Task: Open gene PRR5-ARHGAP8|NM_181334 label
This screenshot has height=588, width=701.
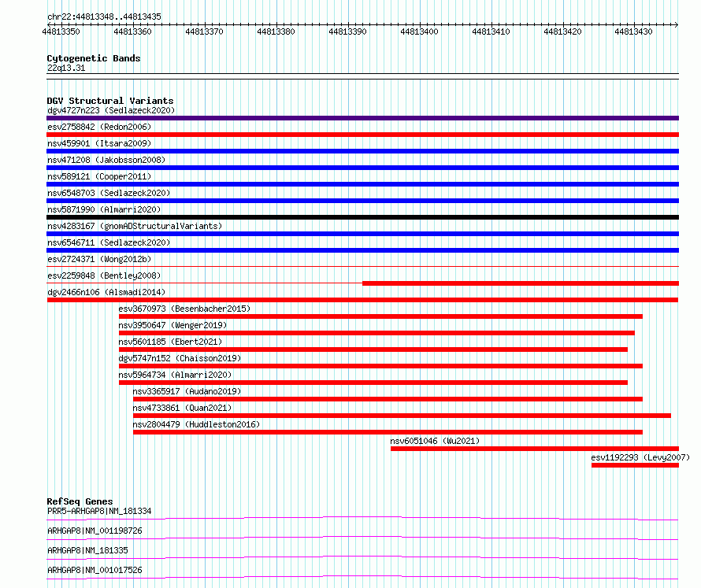Action: coord(99,511)
